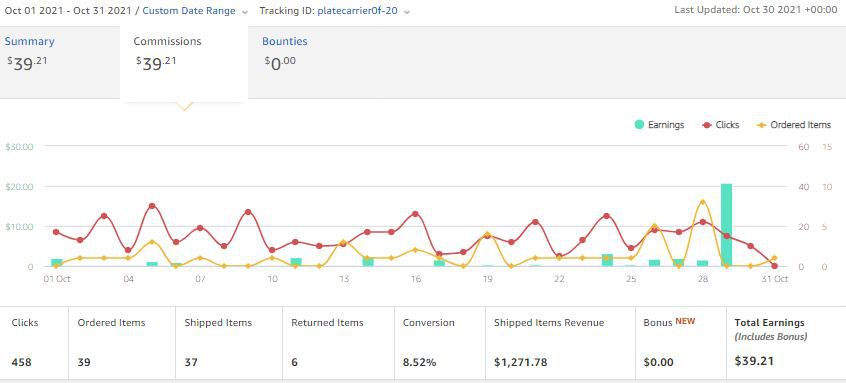Click the tallest Earnings bar on Oct 29
Screen dimensions: 846x383
click(726, 225)
